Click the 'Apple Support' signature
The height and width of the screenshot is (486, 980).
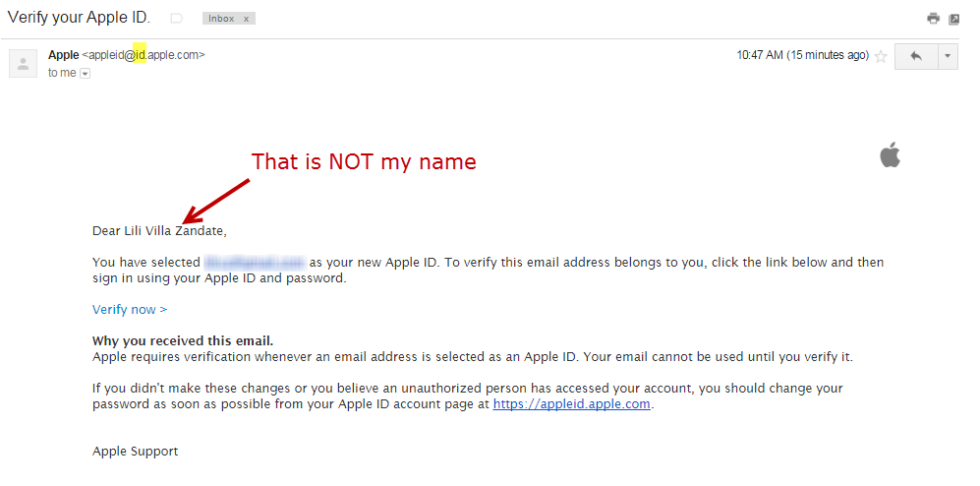coord(135,452)
